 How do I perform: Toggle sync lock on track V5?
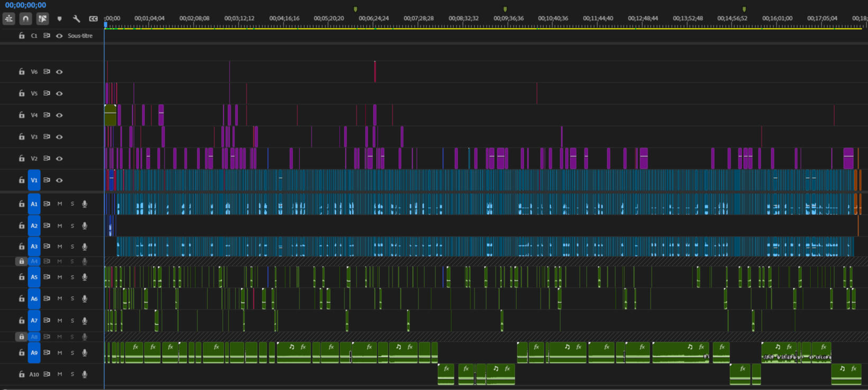[47, 93]
